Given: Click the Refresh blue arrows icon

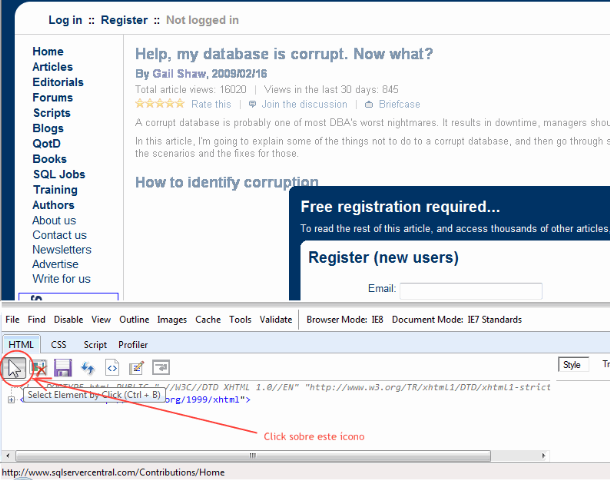Looking at the screenshot, I should point(88,368).
